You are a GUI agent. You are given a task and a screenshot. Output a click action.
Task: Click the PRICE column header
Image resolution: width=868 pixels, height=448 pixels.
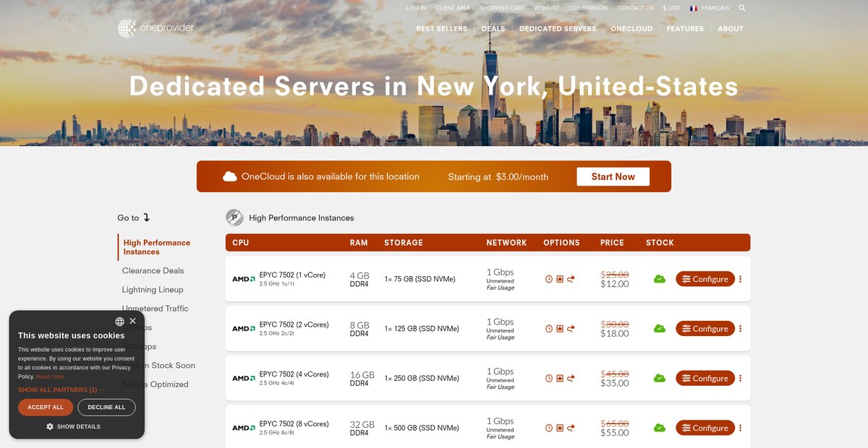click(612, 243)
